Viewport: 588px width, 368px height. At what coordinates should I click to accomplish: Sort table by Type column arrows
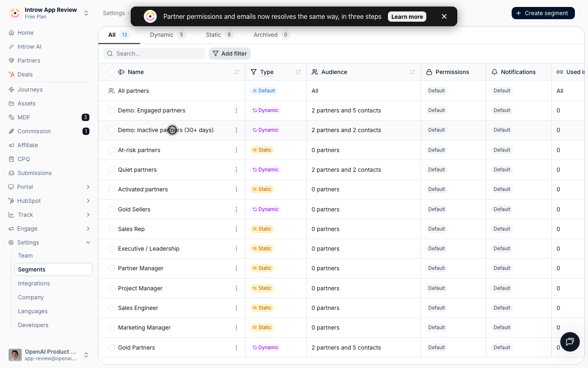298,72
